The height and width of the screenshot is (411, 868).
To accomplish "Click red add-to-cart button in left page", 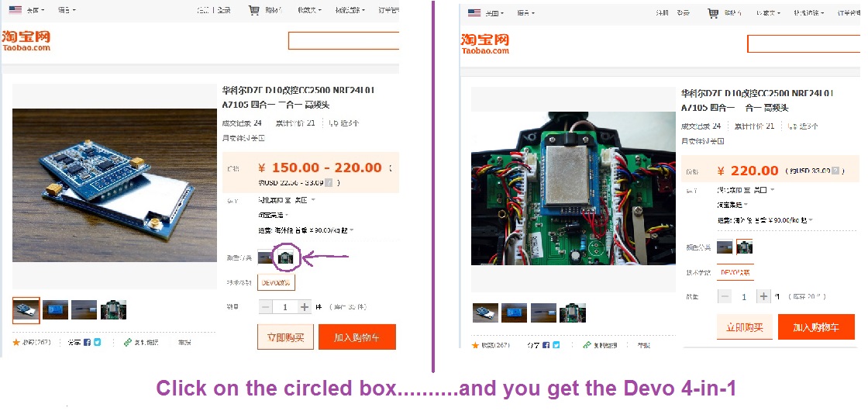I will (x=357, y=337).
